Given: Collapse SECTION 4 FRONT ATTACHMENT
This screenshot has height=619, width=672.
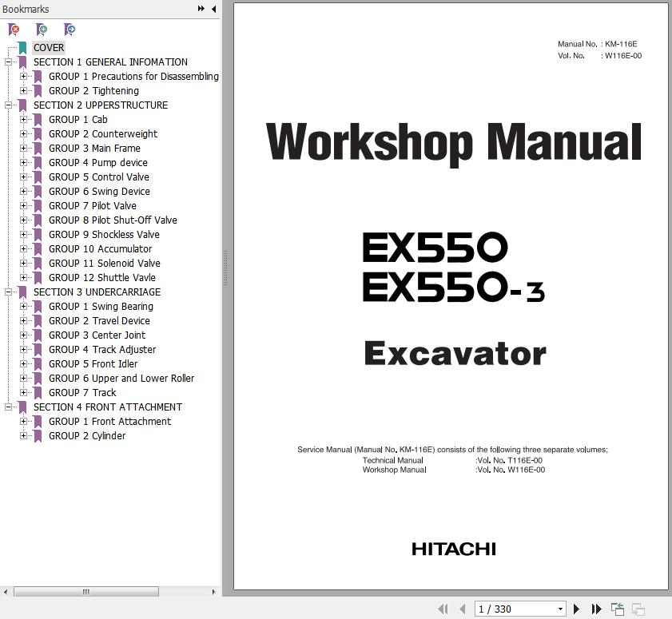Looking at the screenshot, I should coord(8,407).
